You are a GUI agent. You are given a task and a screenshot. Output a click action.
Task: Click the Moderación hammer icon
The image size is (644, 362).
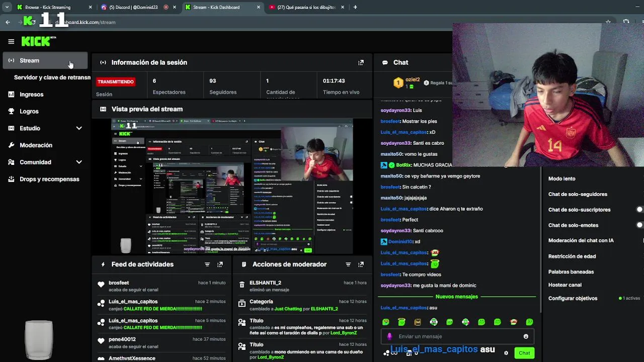pos(11,145)
